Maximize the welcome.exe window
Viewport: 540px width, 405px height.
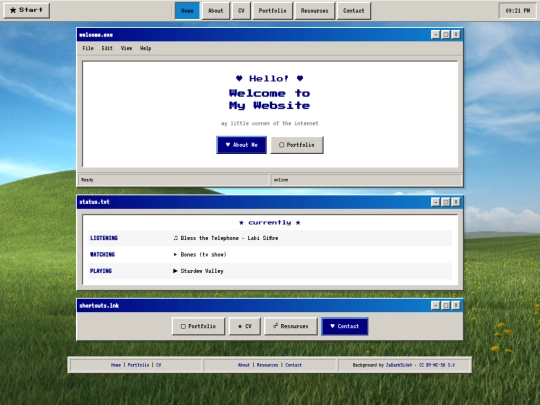coord(446,34)
